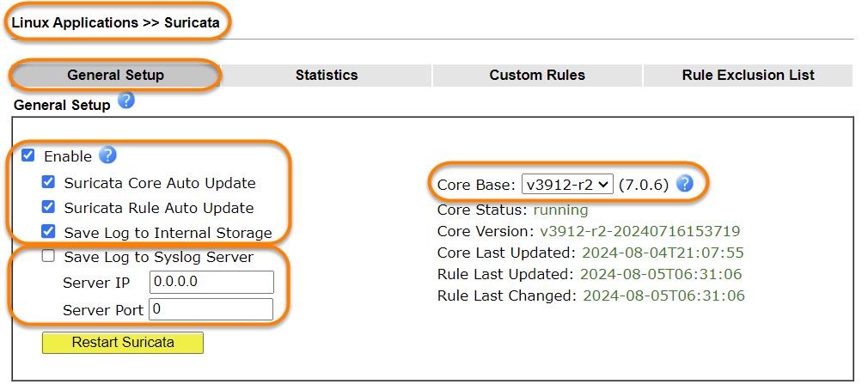868x390 pixels.
Task: Select Core Last Updated value 2024-08-04T21:07:55
Action: 663,253
